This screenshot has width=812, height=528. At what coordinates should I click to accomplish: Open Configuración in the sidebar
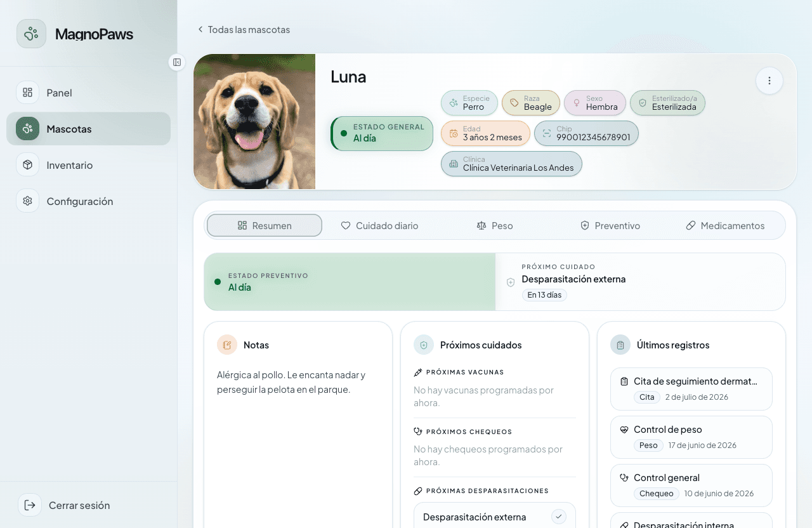89,201
